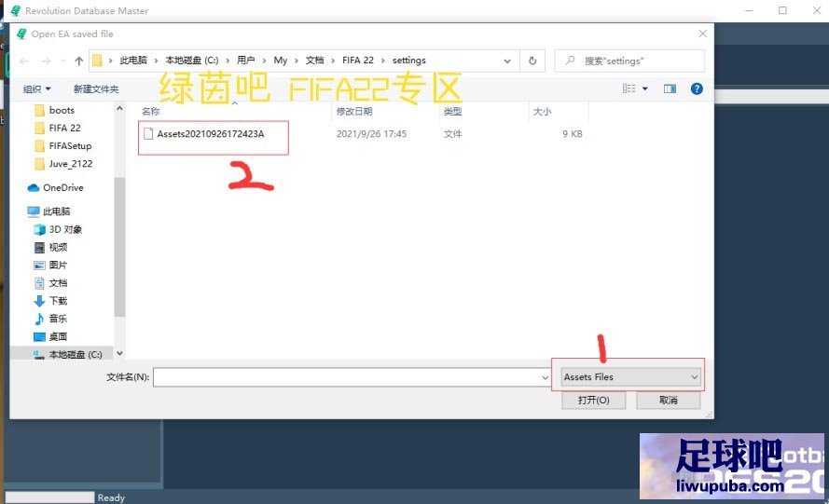Select the FIFASetup folder in sidebar
829x504 pixels.
(70, 146)
